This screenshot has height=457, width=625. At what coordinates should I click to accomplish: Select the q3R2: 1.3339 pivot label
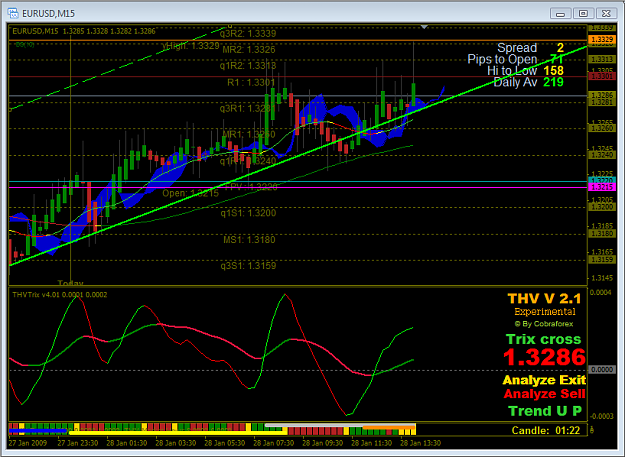[248, 33]
